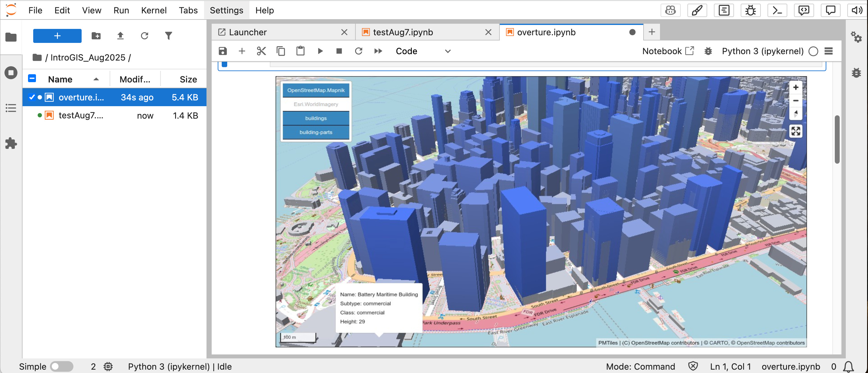The image size is (868, 373).
Task: Sort files by the Name column header
Action: 60,79
